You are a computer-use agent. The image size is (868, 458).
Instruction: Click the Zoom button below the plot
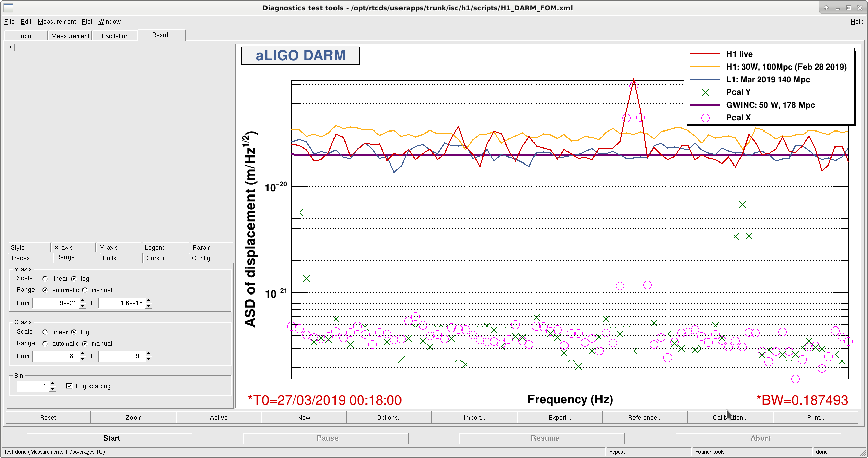coord(133,418)
